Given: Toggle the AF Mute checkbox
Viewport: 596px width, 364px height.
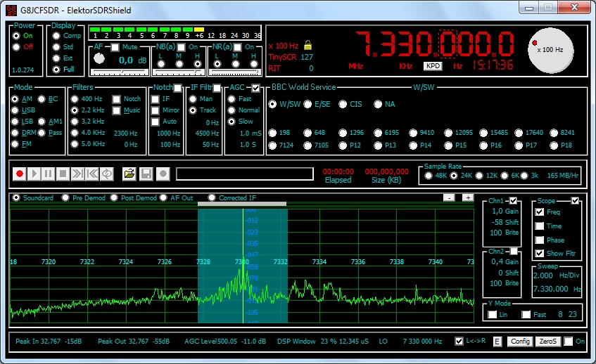Looking at the screenshot, I should click(115, 47).
